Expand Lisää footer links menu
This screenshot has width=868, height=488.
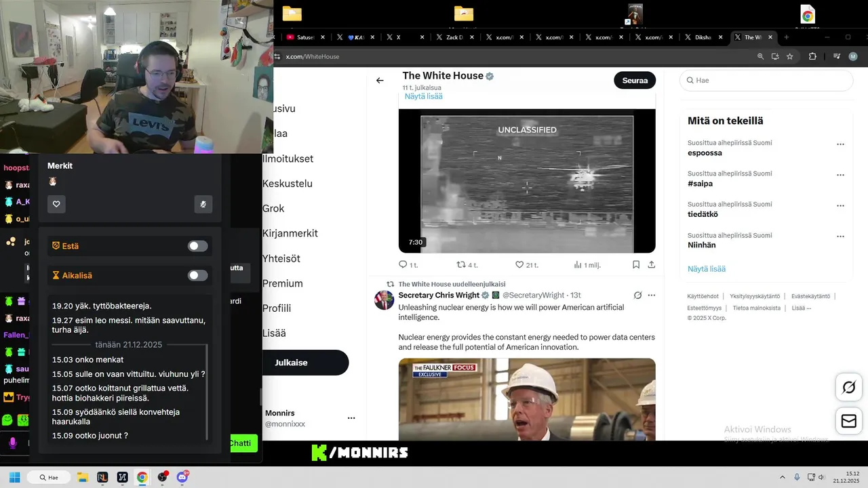801,308
